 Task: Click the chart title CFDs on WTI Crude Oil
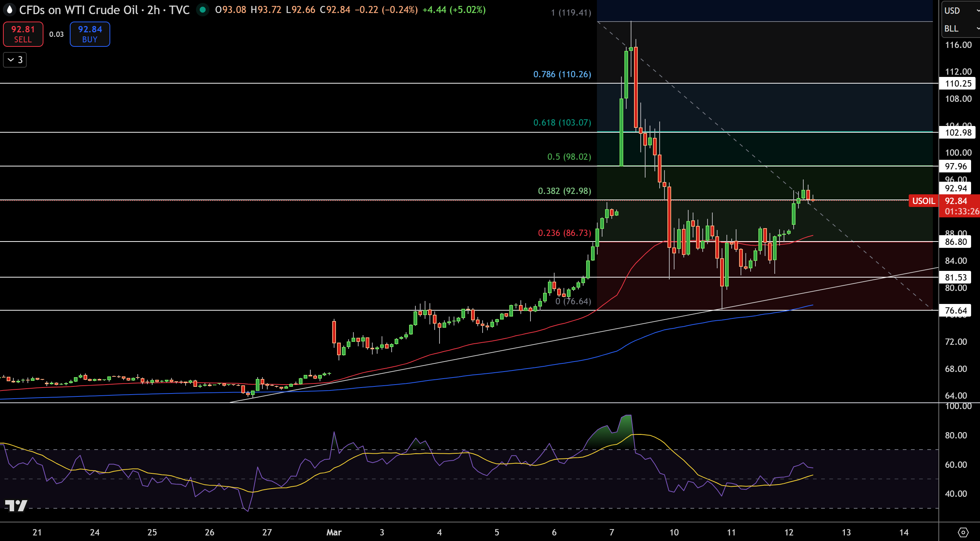coord(79,10)
